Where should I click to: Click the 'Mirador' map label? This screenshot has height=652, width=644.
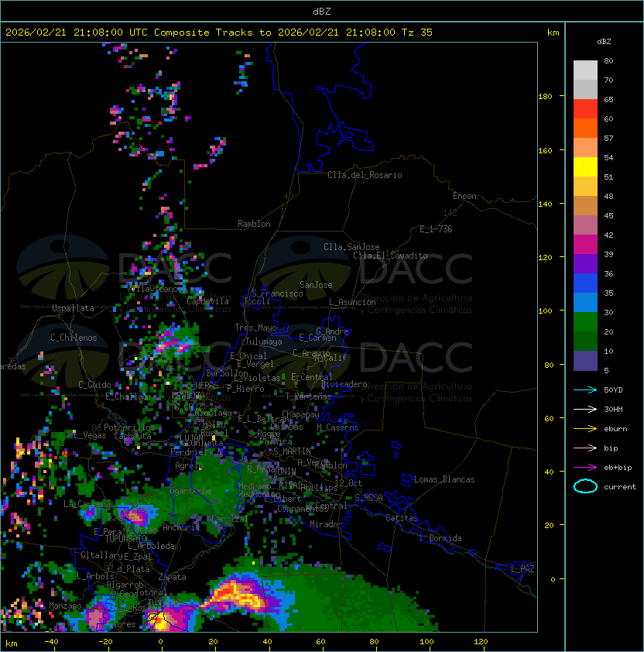coord(327,524)
